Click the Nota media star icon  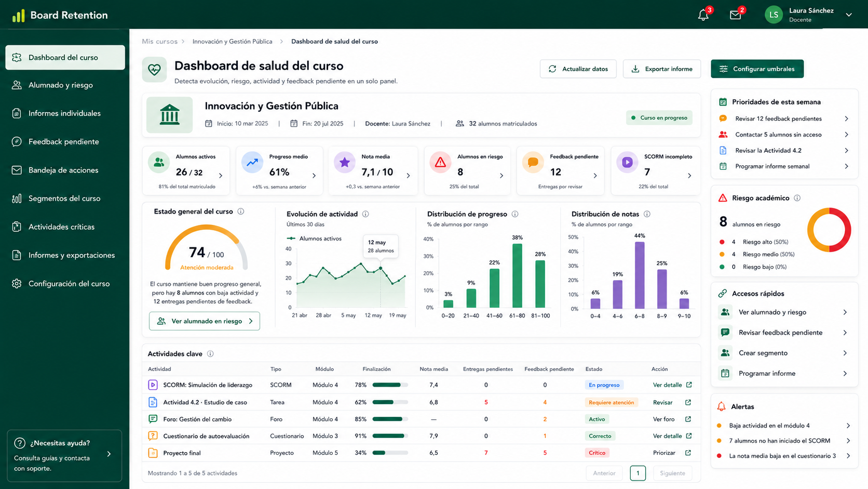click(344, 163)
